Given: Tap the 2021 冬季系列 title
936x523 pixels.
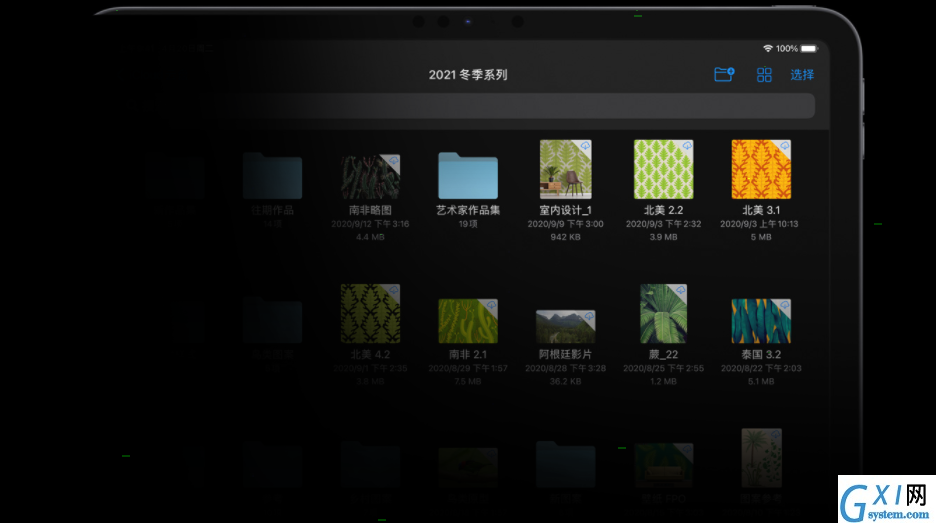Looking at the screenshot, I should [468, 75].
